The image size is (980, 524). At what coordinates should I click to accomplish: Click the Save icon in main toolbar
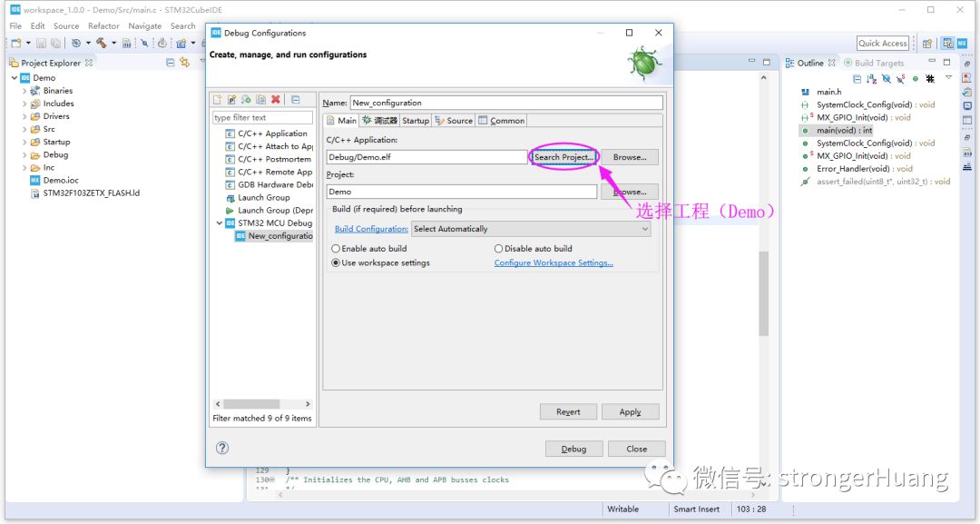pyautogui.click(x=41, y=44)
